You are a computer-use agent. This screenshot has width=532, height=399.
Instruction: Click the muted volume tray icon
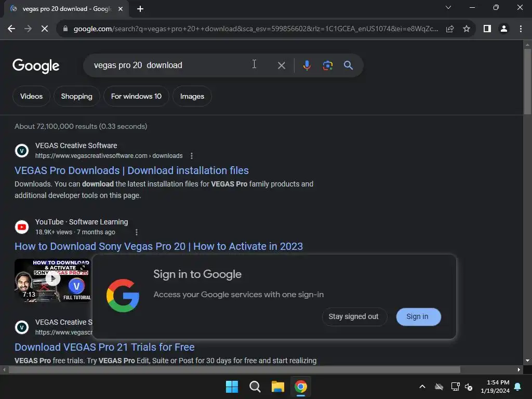coord(469,387)
